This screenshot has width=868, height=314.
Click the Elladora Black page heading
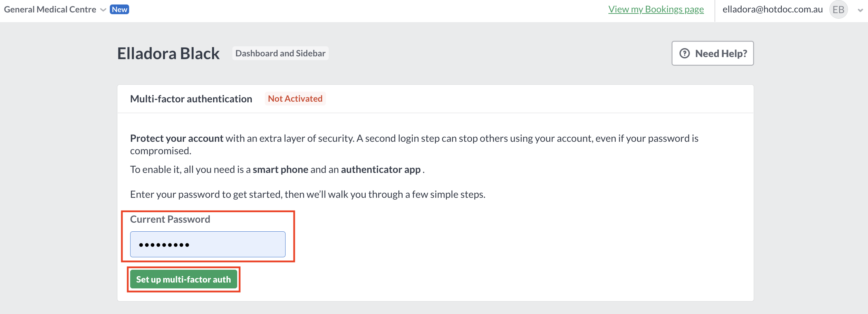[x=168, y=54]
